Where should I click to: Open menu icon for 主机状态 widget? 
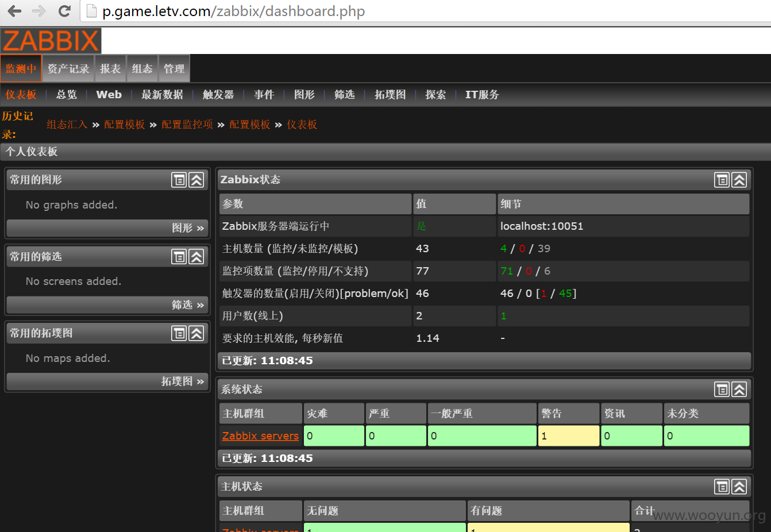pos(722,487)
